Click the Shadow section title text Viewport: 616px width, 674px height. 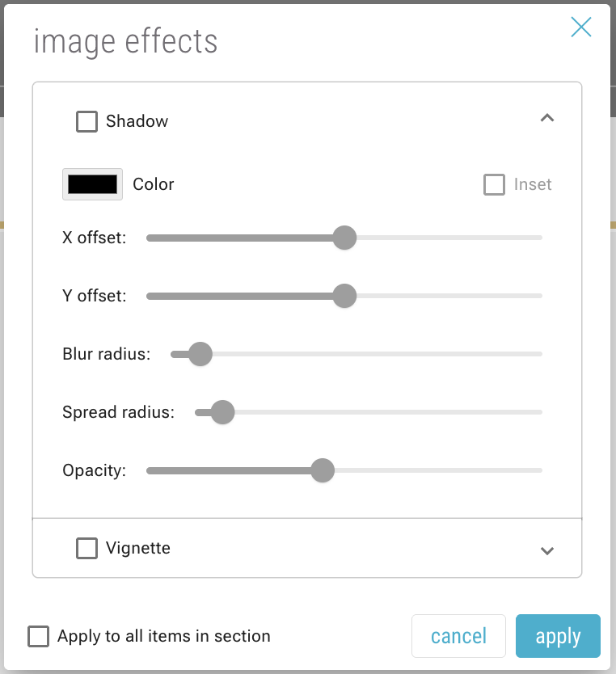tap(137, 121)
